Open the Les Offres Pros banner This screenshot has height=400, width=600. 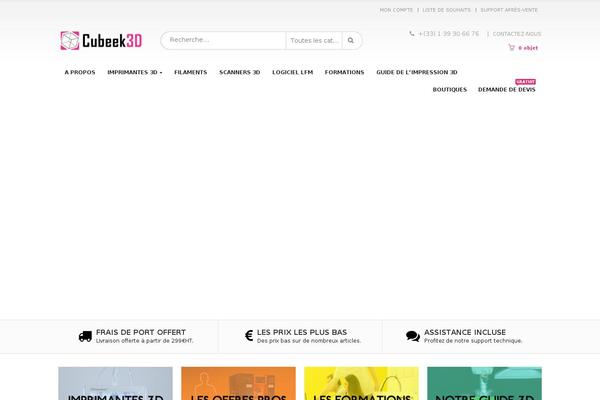(238, 384)
